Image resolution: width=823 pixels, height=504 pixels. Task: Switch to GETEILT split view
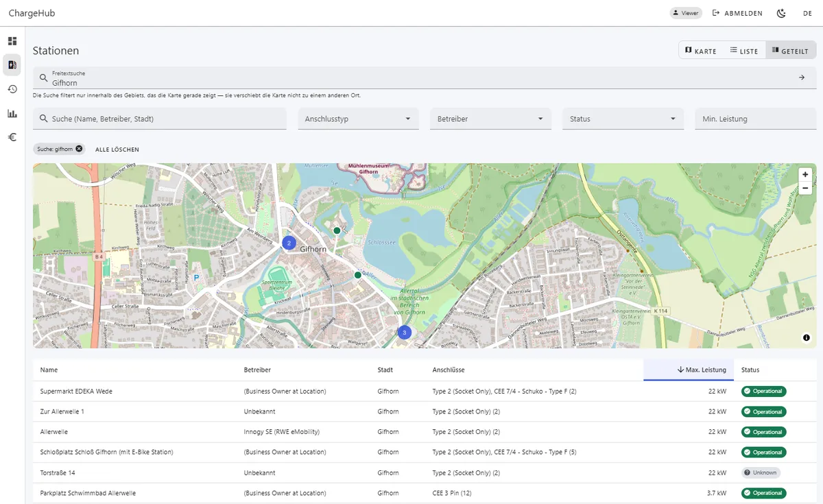point(790,51)
